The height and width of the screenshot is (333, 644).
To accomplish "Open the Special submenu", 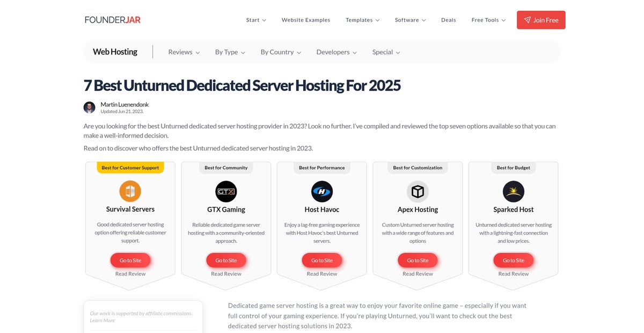I will [x=386, y=52].
